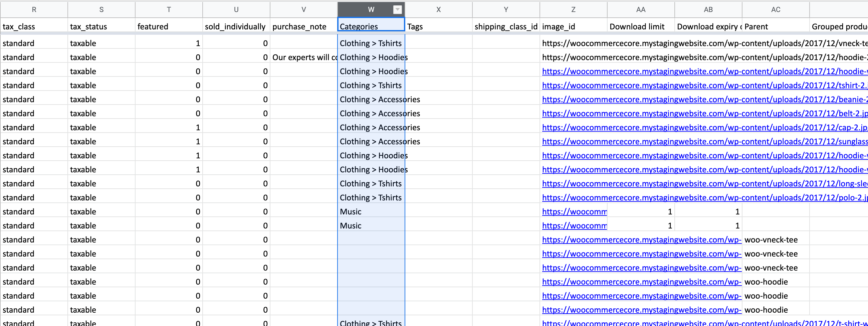Select the Download limit header cell
The width and height of the screenshot is (868, 326).
pyautogui.click(x=641, y=27)
